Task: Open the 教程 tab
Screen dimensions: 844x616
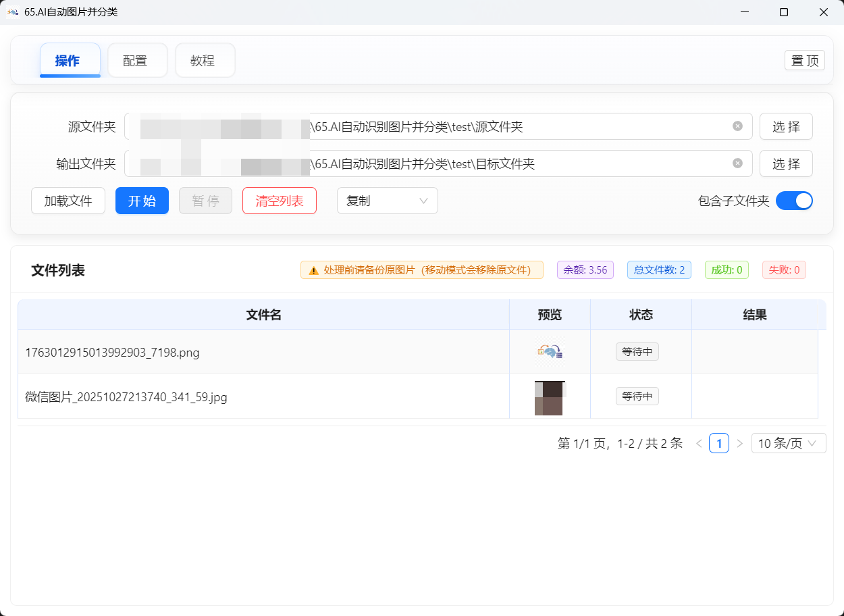Action: pyautogui.click(x=205, y=61)
